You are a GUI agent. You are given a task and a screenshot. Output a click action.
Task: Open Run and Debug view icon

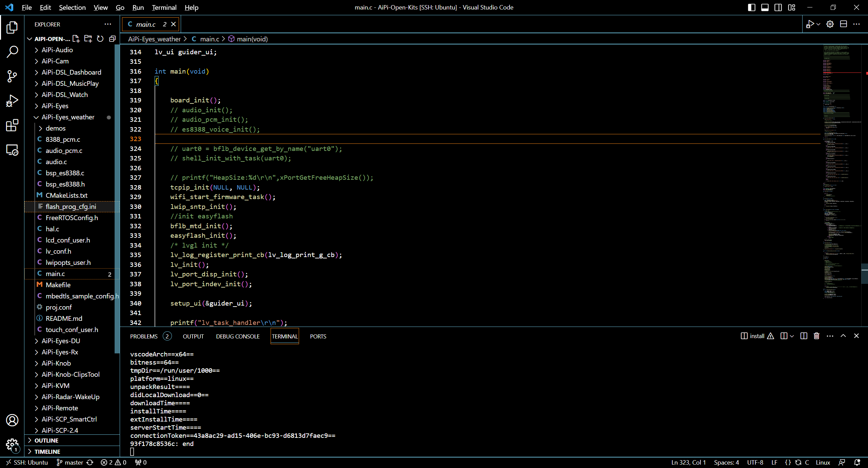(x=12, y=101)
